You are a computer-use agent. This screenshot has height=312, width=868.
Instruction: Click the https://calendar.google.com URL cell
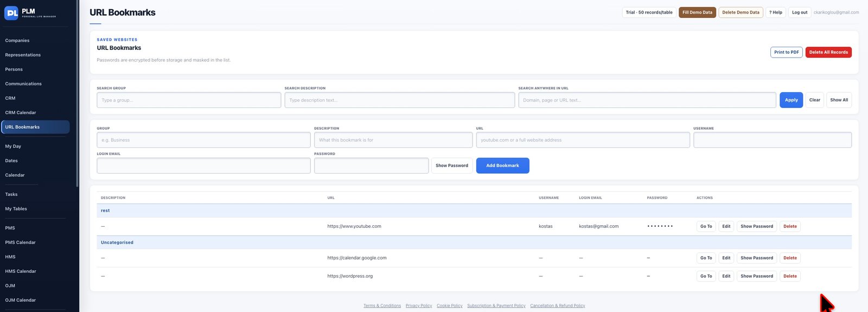(x=357, y=258)
